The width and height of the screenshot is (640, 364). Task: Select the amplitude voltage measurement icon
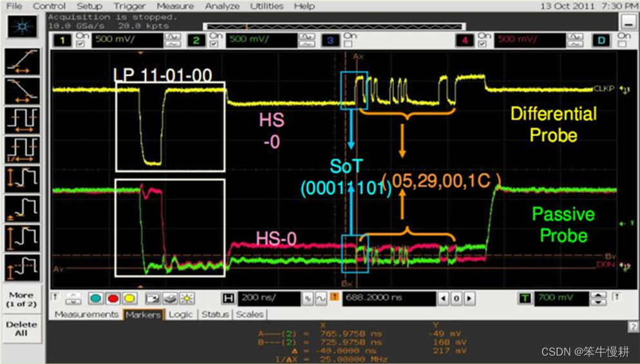pos(23,238)
